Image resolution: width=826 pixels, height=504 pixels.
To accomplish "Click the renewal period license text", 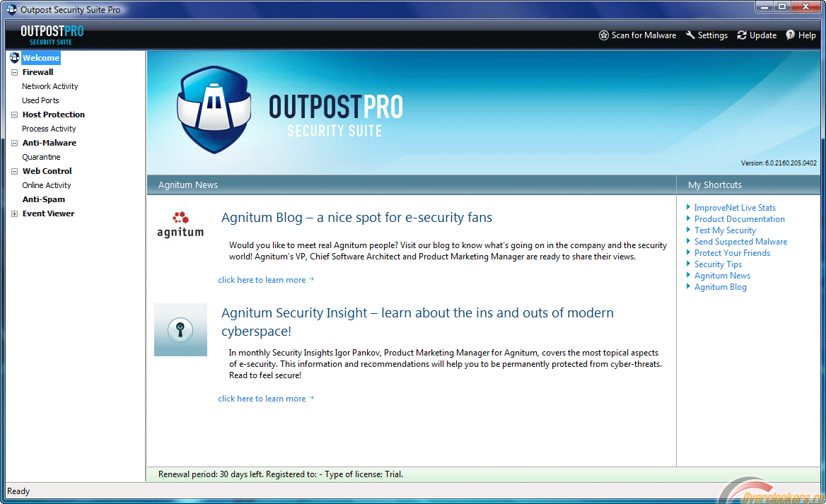I will (280, 474).
